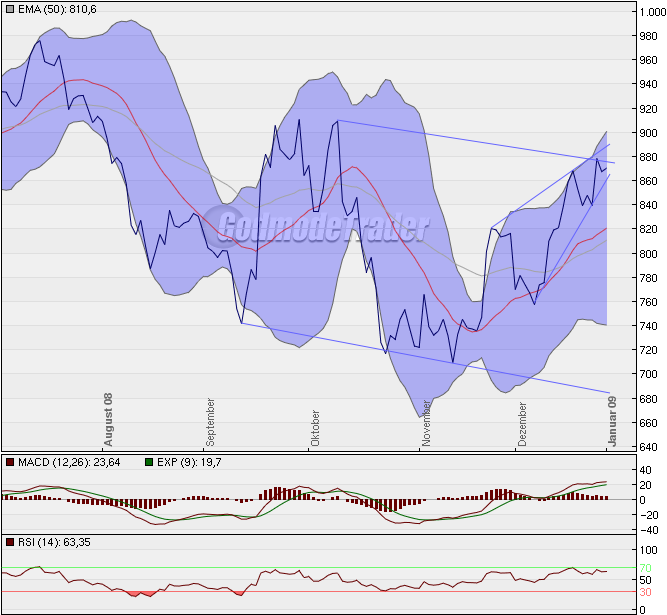Click the green EXP (9) legend swatch
The image size is (667, 615).
pos(149,462)
